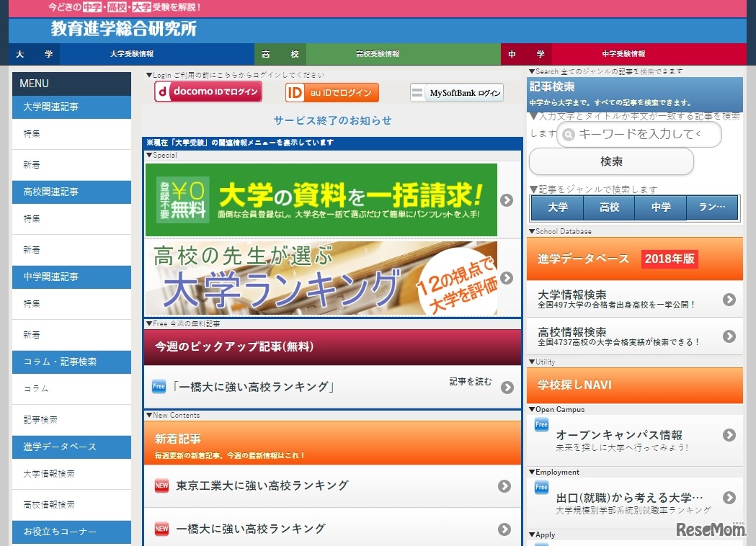Screen dimensions: 756x546
Task: Click arrow for オープンキャンパス情報
Action: (x=729, y=435)
